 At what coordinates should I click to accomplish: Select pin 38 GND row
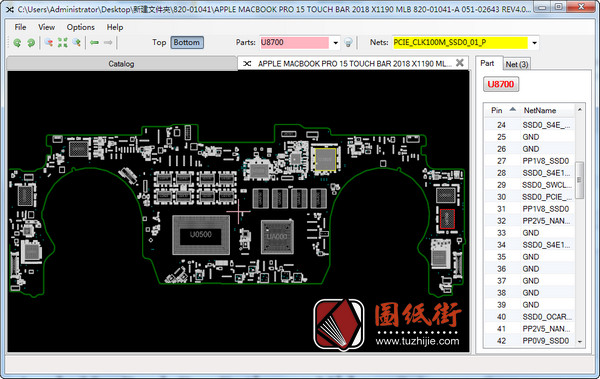(530, 292)
